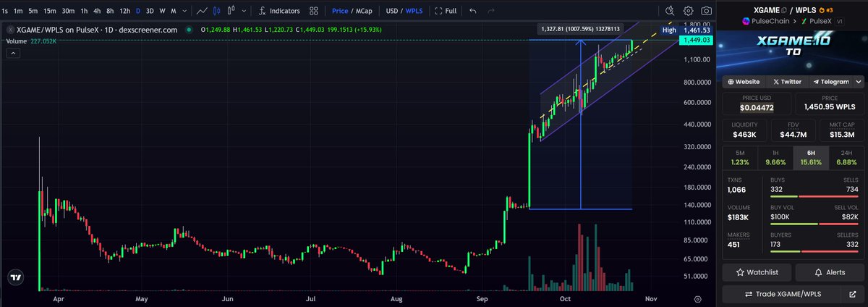Switch chart to MCap mode
This screenshot has width=868, height=307.
point(365,11)
